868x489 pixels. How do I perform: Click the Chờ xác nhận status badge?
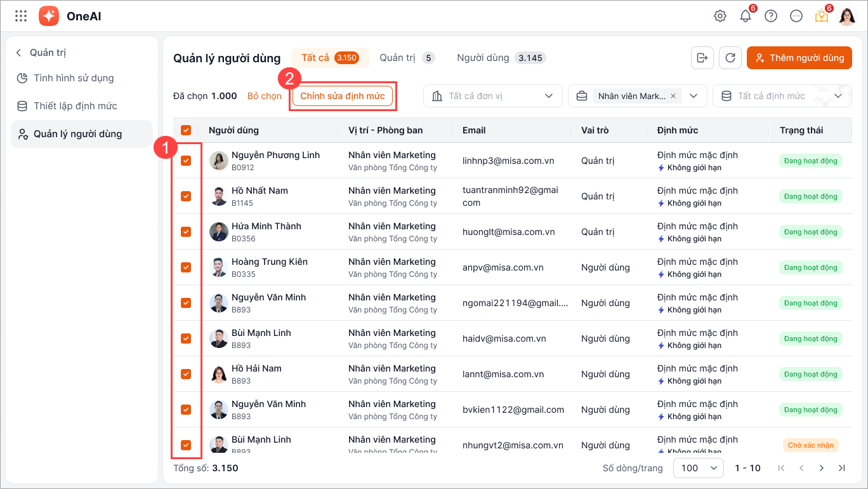(x=810, y=445)
